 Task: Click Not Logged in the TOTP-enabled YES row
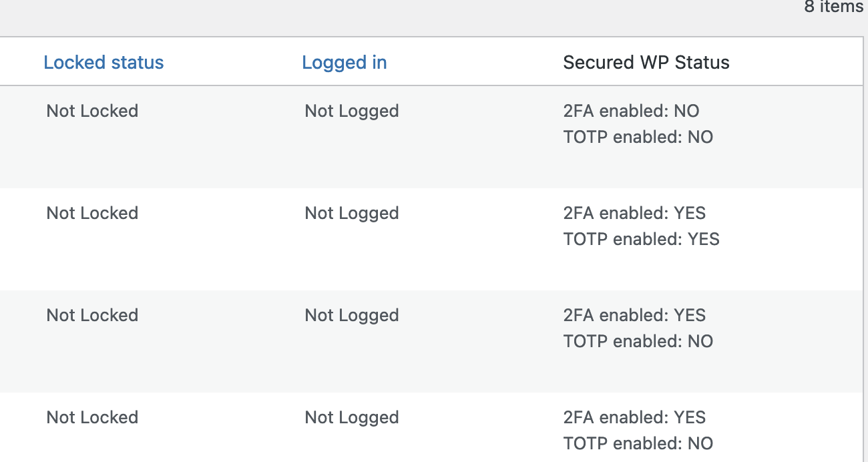(352, 213)
